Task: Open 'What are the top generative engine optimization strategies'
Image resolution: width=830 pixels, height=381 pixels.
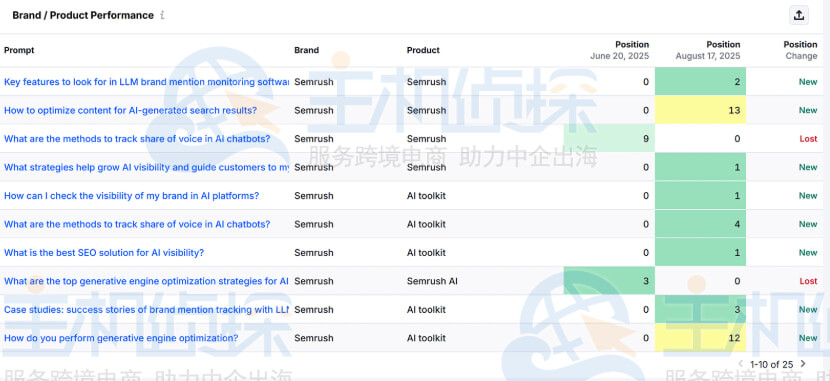Action: click(146, 282)
